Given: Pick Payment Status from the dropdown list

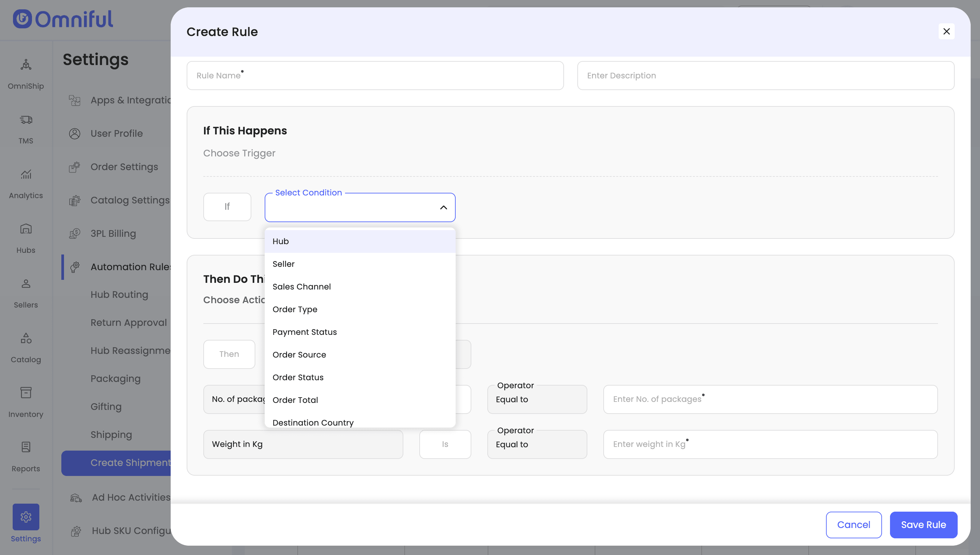Looking at the screenshot, I should click(360, 332).
